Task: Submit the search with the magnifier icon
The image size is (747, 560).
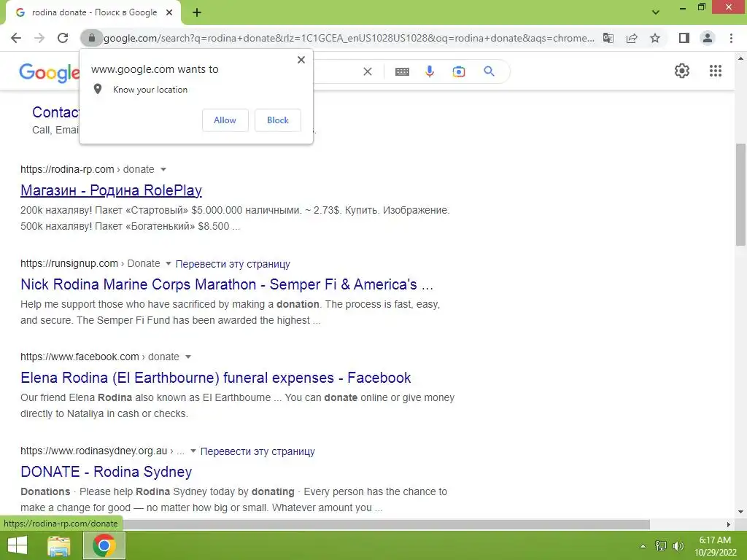Action: (x=489, y=71)
